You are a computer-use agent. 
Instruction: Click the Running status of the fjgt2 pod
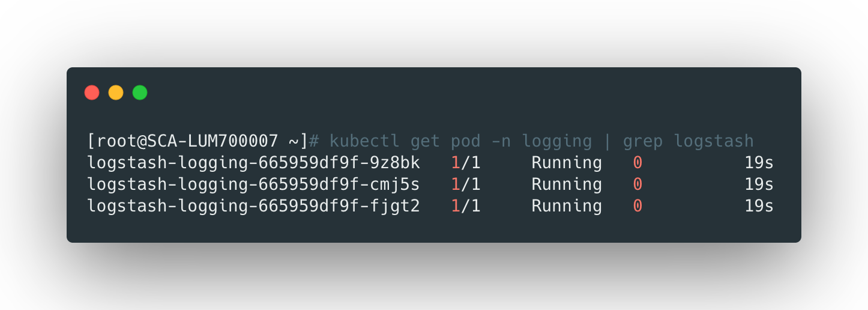(x=567, y=206)
